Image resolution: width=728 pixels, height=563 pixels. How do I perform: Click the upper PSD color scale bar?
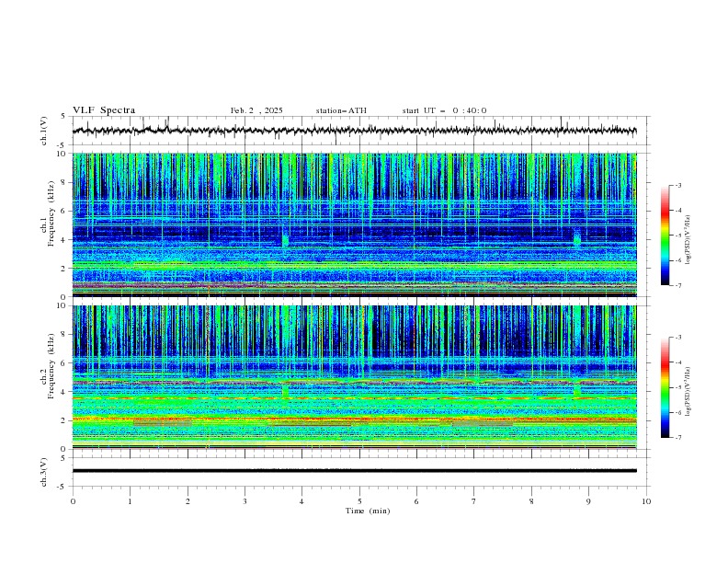pyautogui.click(x=665, y=236)
